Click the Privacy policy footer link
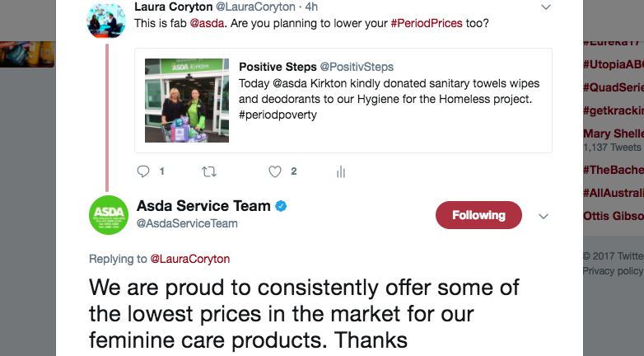The image size is (644, 356). [x=613, y=271]
